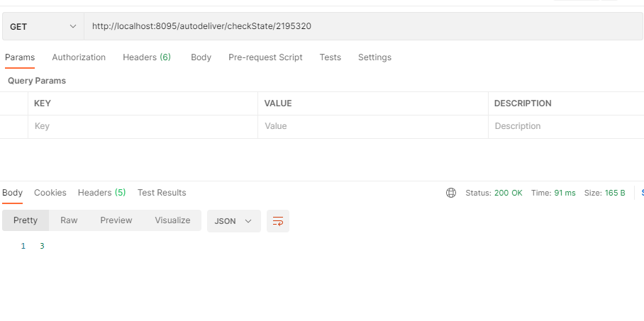Select the response Body tab
This screenshot has width=644, height=321.
pos(12,193)
